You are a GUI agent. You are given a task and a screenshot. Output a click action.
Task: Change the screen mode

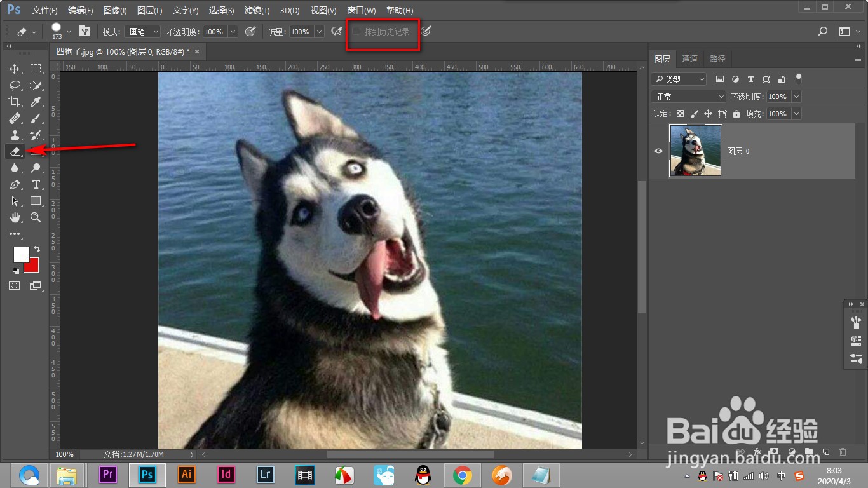(36, 286)
